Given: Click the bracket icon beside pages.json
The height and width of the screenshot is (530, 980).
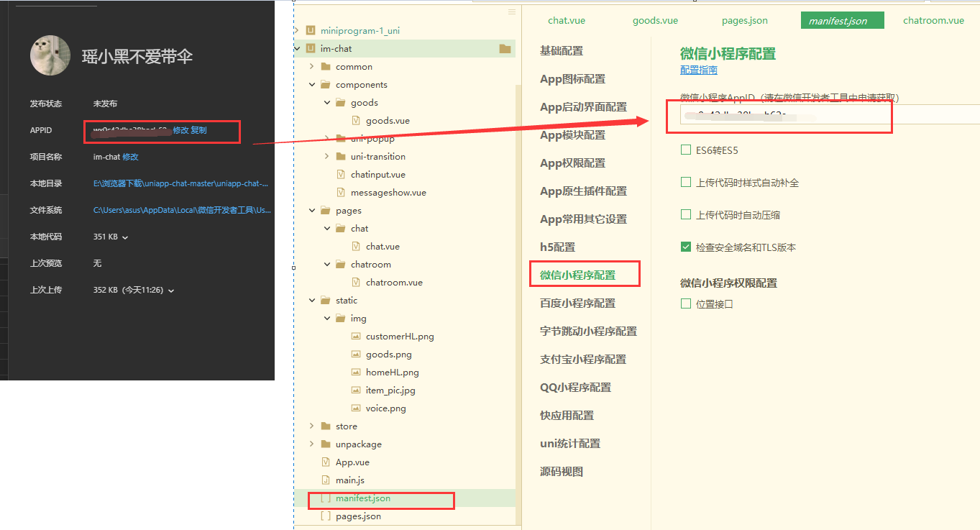Looking at the screenshot, I should click(x=325, y=516).
